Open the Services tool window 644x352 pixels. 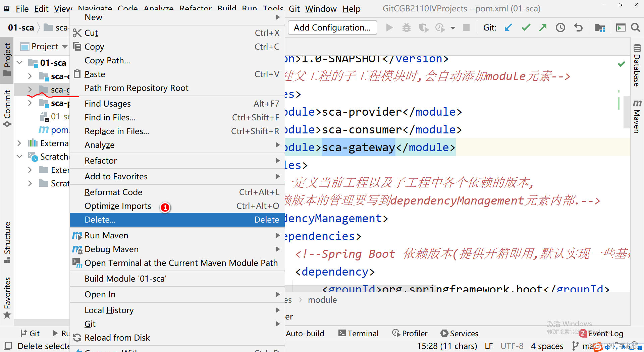459,333
